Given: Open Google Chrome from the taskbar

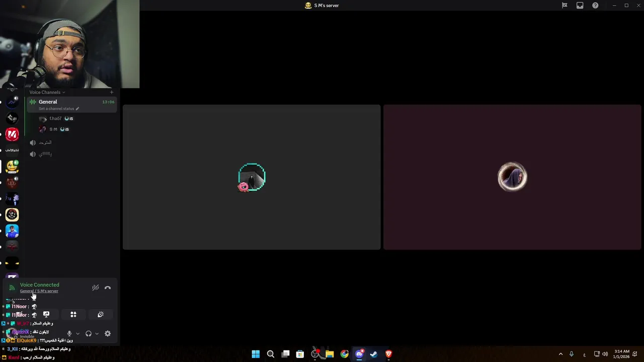Looking at the screenshot, I should tap(344, 354).
